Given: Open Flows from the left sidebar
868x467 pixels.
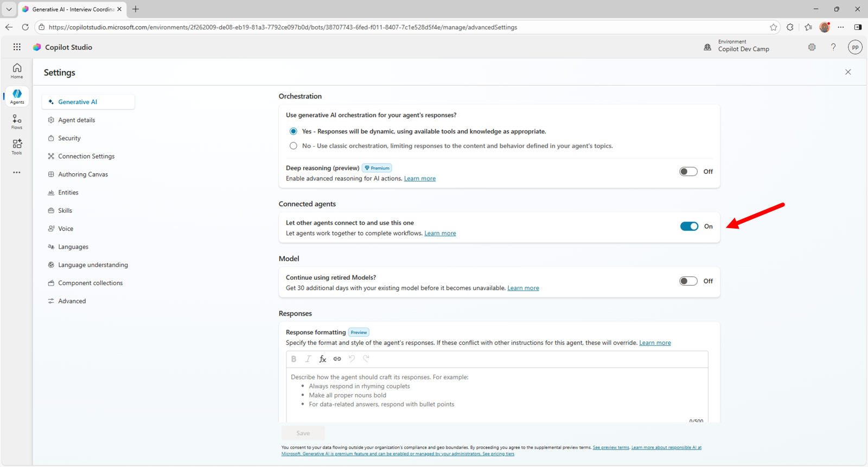Looking at the screenshot, I should [17, 122].
